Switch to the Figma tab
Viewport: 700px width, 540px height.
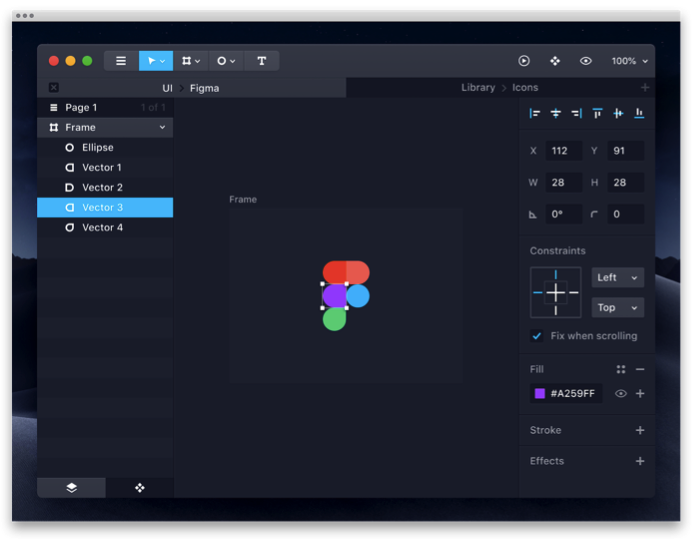pyautogui.click(x=204, y=88)
